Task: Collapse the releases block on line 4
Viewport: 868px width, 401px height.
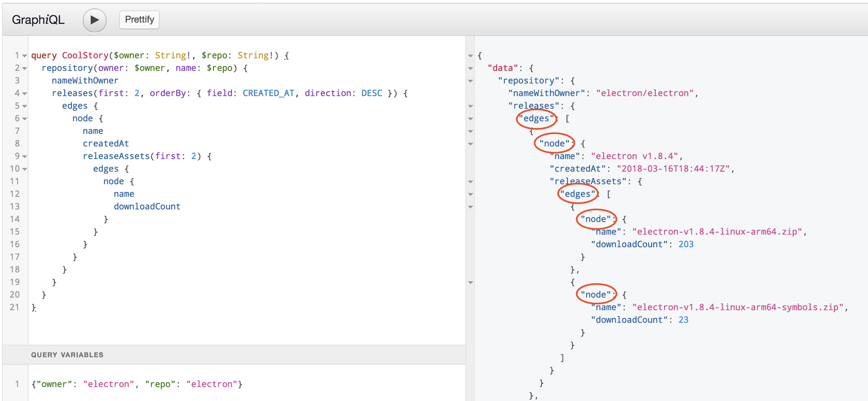Action: click(24, 94)
